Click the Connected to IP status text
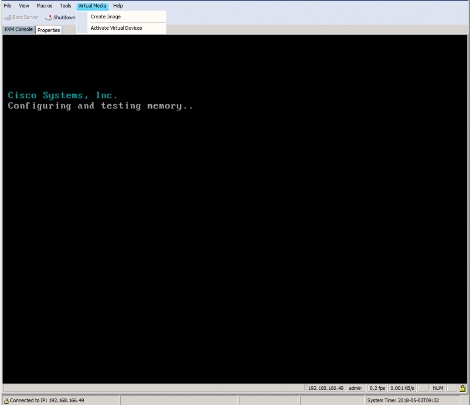Image resolution: width=470 pixels, height=405 pixels. [x=47, y=400]
